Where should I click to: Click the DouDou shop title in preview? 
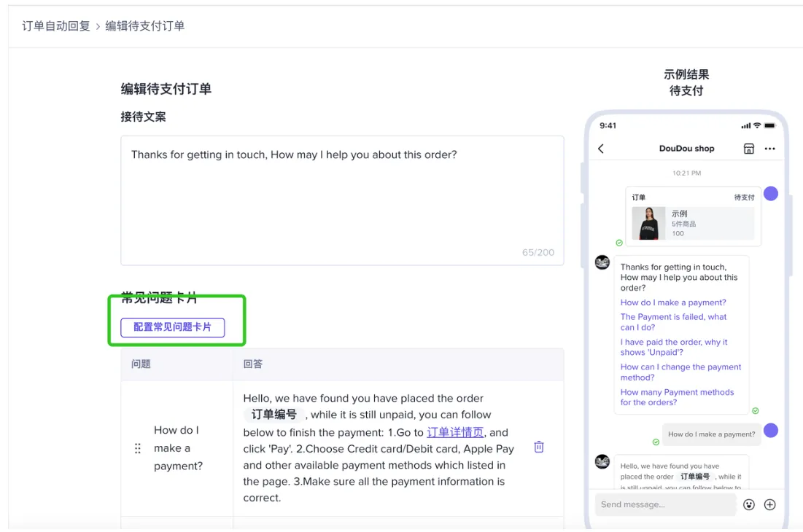[x=686, y=149]
